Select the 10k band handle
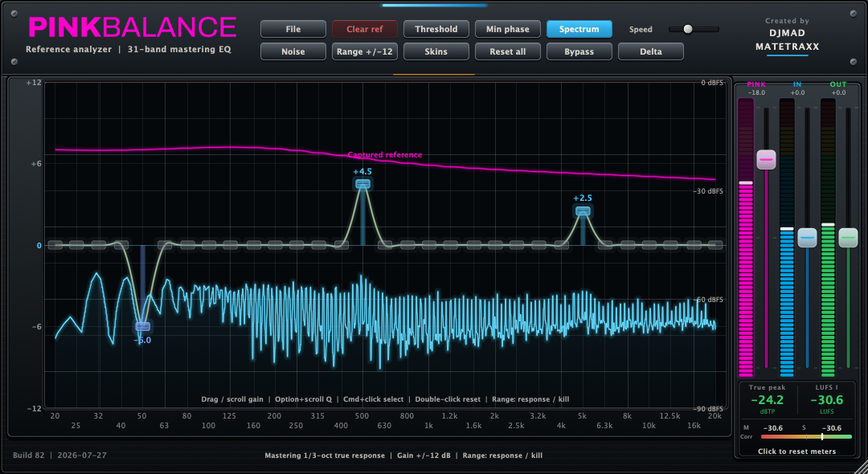 coord(649,245)
